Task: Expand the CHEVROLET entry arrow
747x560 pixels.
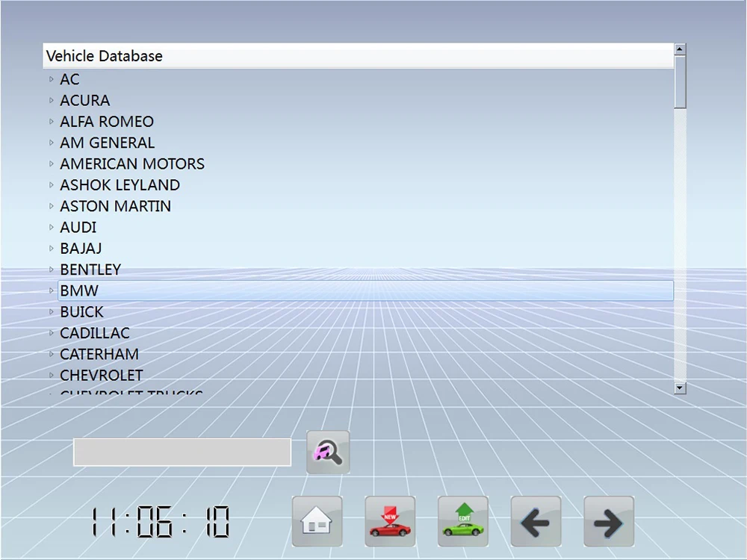Action: click(52, 375)
